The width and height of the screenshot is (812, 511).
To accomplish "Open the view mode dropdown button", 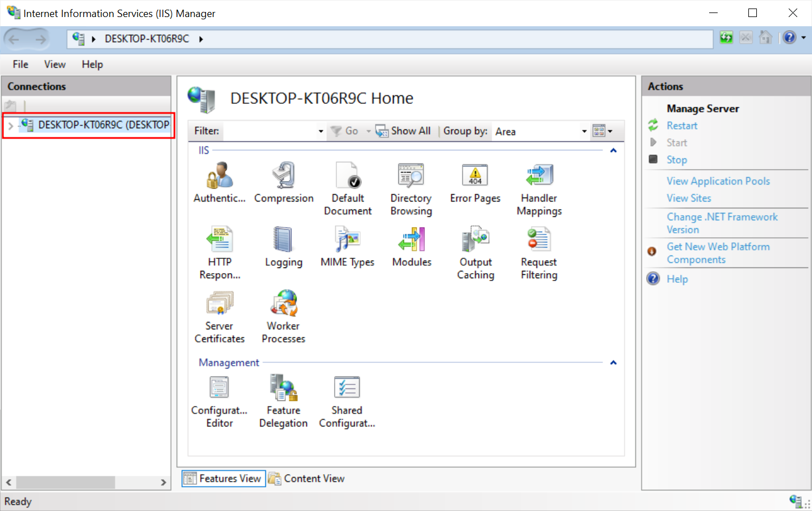I will point(602,131).
